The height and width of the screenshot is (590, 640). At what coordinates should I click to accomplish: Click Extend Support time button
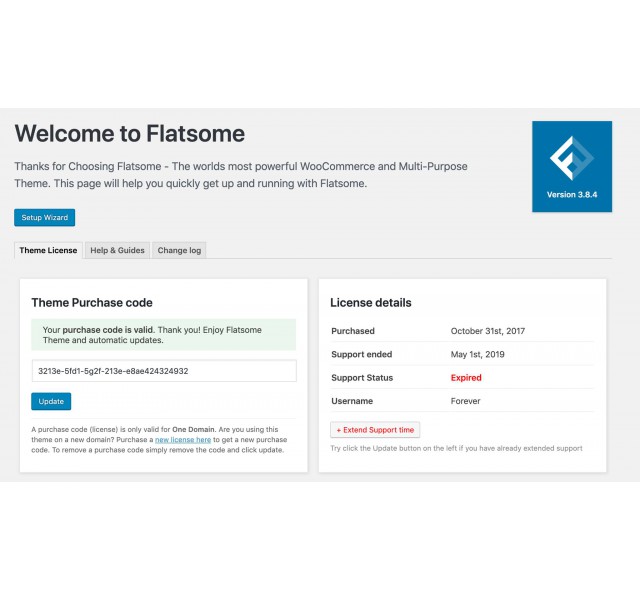tap(375, 430)
